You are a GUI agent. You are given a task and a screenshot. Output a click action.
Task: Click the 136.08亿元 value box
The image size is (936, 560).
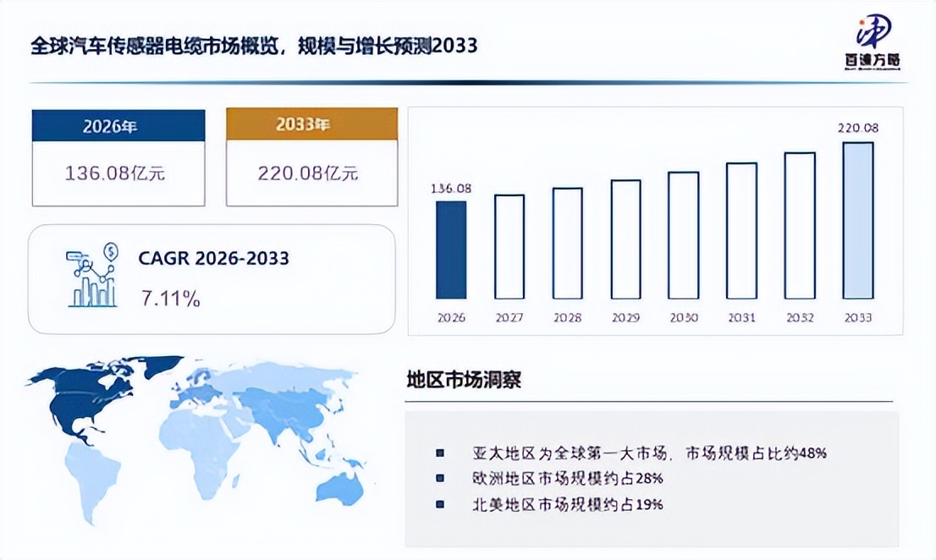pyautogui.click(x=118, y=173)
